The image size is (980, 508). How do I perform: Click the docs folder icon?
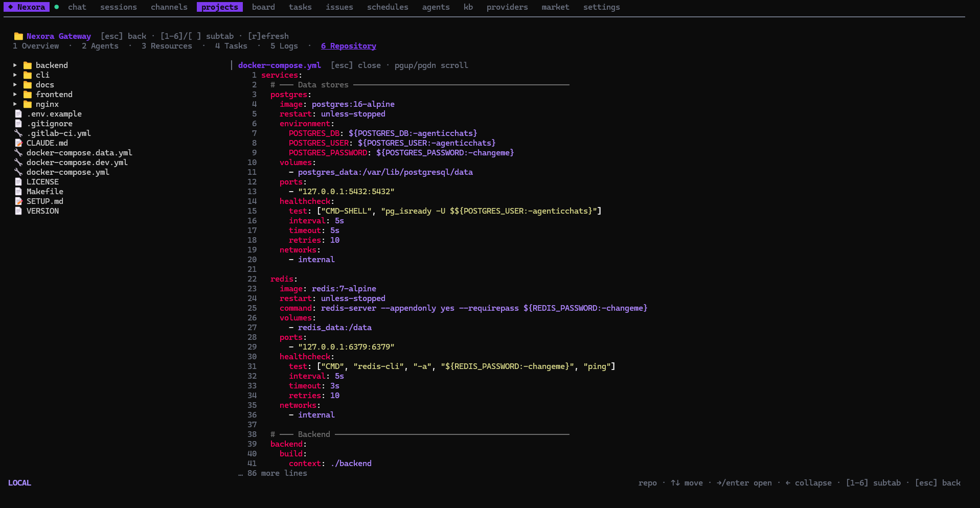28,85
